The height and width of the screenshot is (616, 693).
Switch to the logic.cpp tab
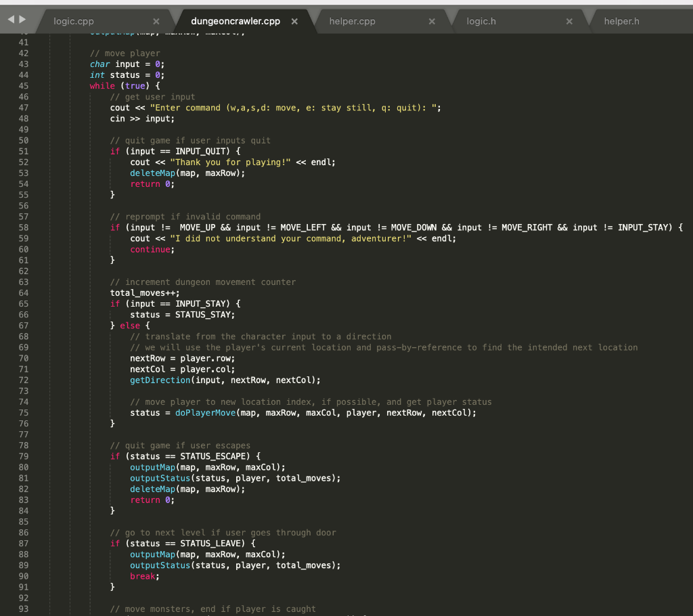click(x=74, y=22)
